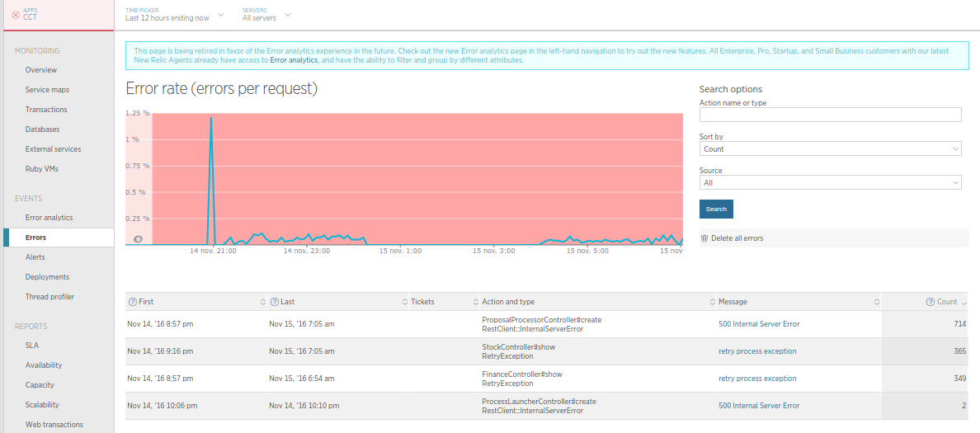This screenshot has height=433, width=980.
Task: Click the help icon beside Last column
Action: pyautogui.click(x=275, y=302)
